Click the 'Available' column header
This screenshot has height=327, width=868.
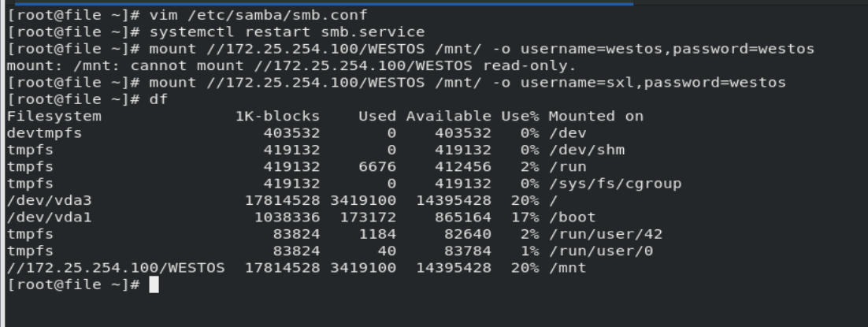tap(448, 117)
